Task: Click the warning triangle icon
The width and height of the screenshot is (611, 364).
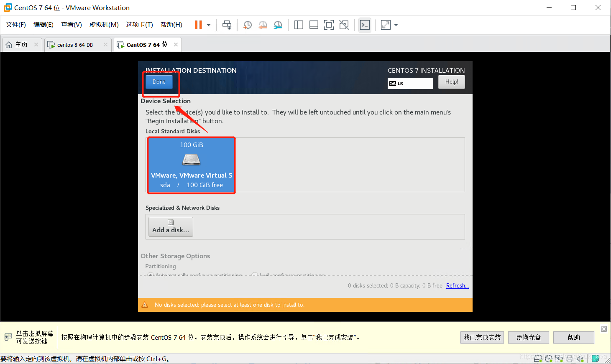Action: tap(145, 305)
